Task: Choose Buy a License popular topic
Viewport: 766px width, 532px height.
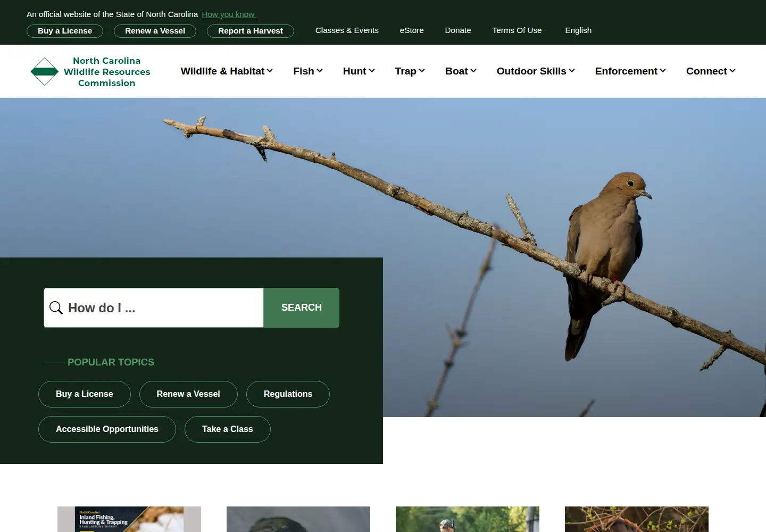Action: click(x=85, y=394)
